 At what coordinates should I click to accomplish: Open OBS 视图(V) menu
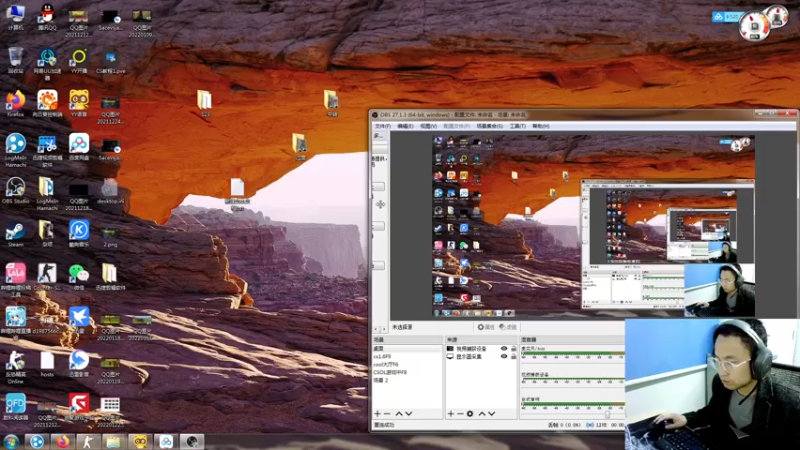429,126
